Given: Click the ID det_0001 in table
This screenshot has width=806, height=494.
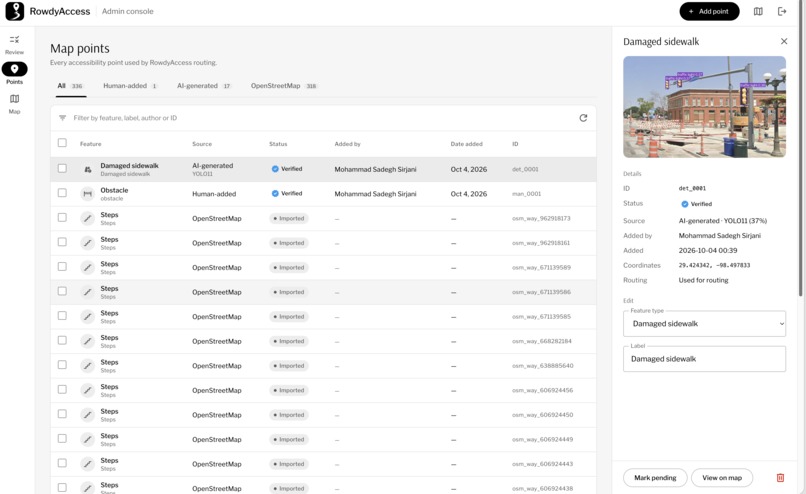Looking at the screenshot, I should click(x=525, y=169).
